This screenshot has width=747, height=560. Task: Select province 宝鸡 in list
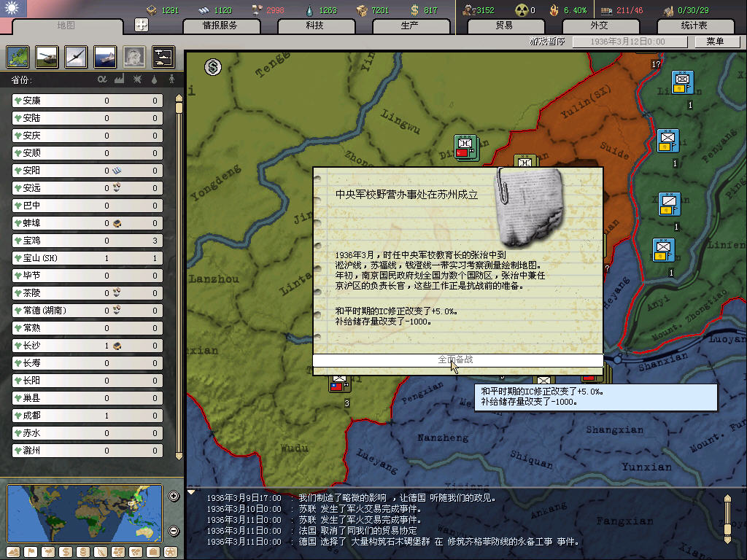pyautogui.click(x=88, y=241)
